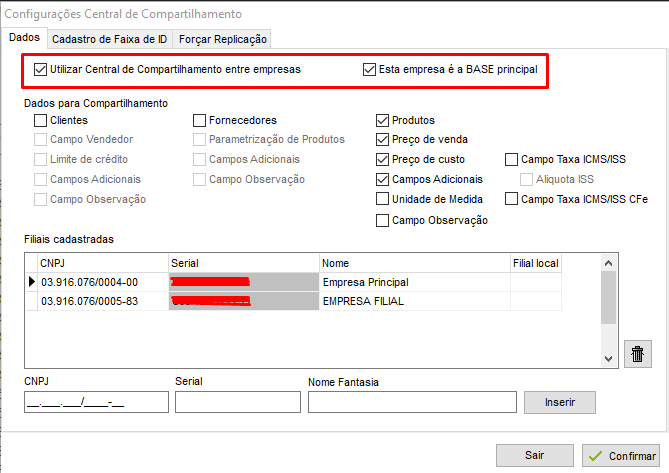Click the Empresa Principal row indicator arrow

[31, 282]
